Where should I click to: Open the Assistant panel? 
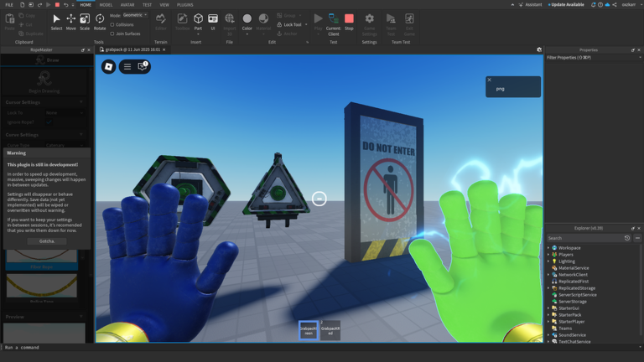point(530,5)
